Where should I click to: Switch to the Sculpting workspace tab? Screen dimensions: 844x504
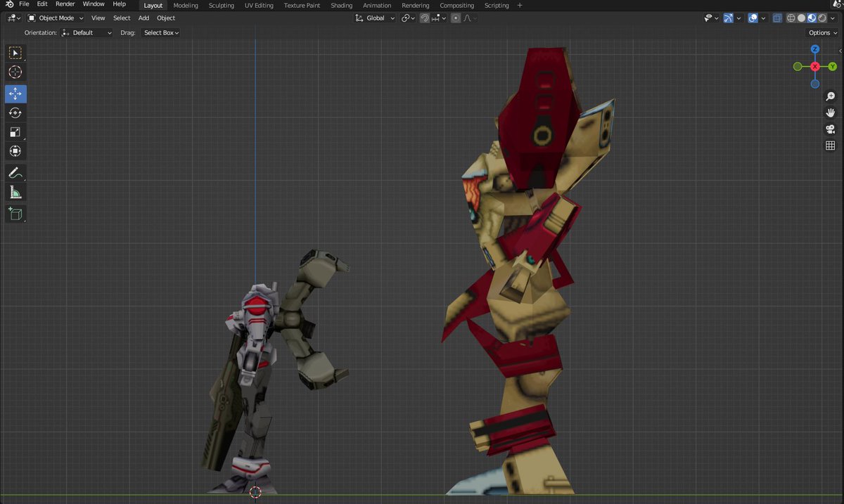(222, 5)
